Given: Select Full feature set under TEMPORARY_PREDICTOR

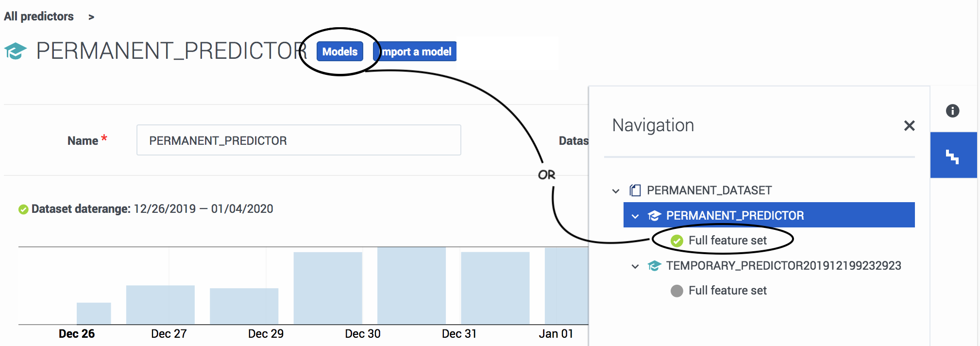Looking at the screenshot, I should [727, 291].
